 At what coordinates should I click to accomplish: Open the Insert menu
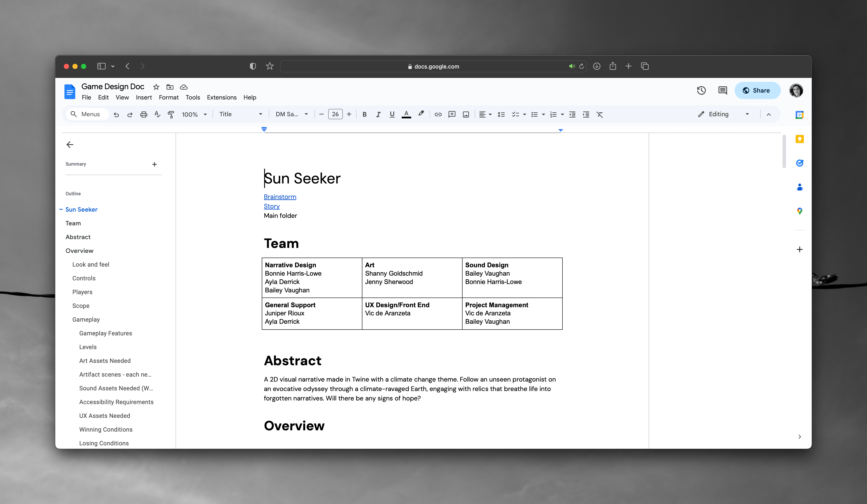click(144, 97)
